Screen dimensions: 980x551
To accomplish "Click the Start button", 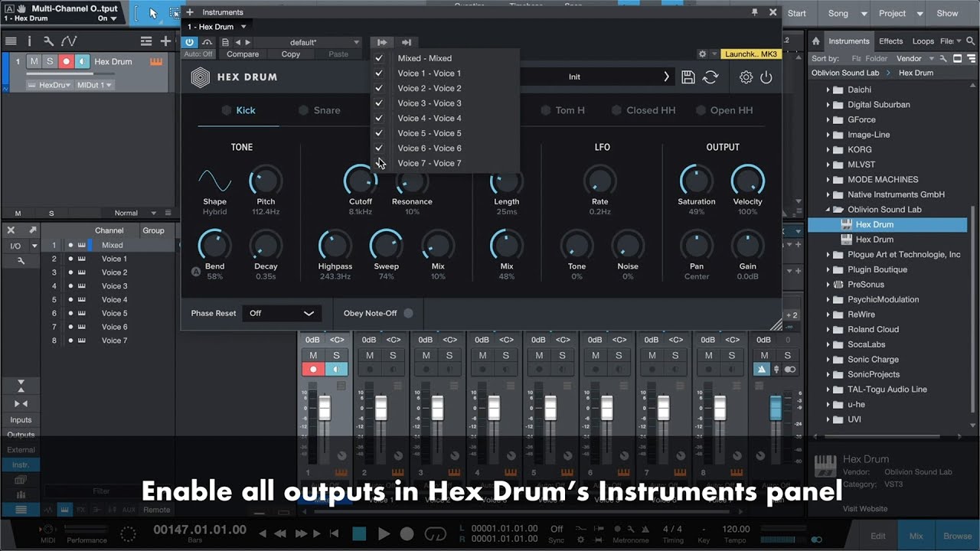I will (x=797, y=13).
